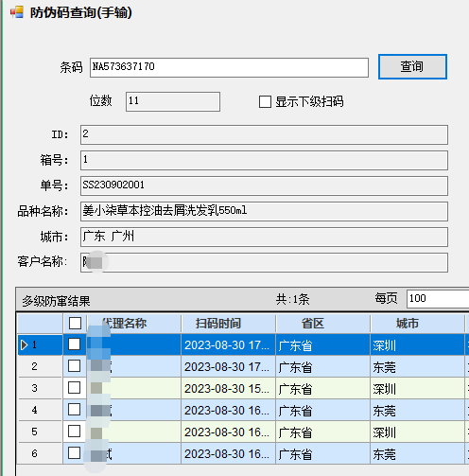
Task: Tick the checkbox for row 3
Action: pos(75,388)
